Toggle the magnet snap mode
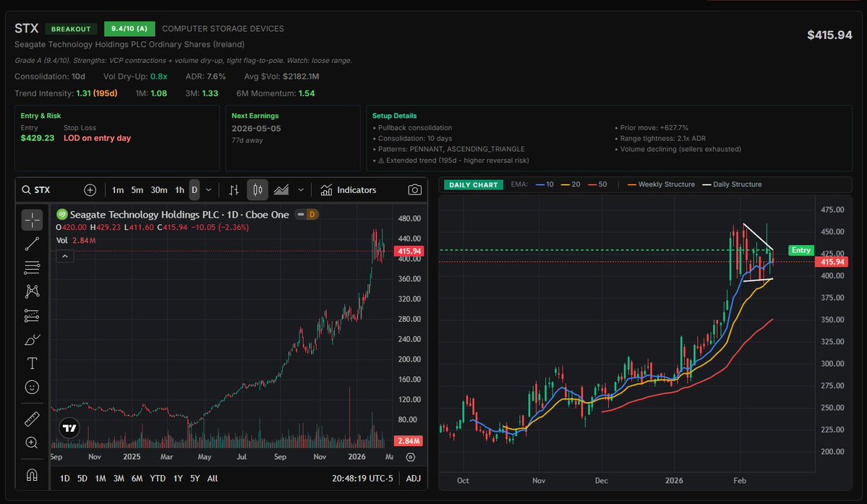 tap(32, 474)
